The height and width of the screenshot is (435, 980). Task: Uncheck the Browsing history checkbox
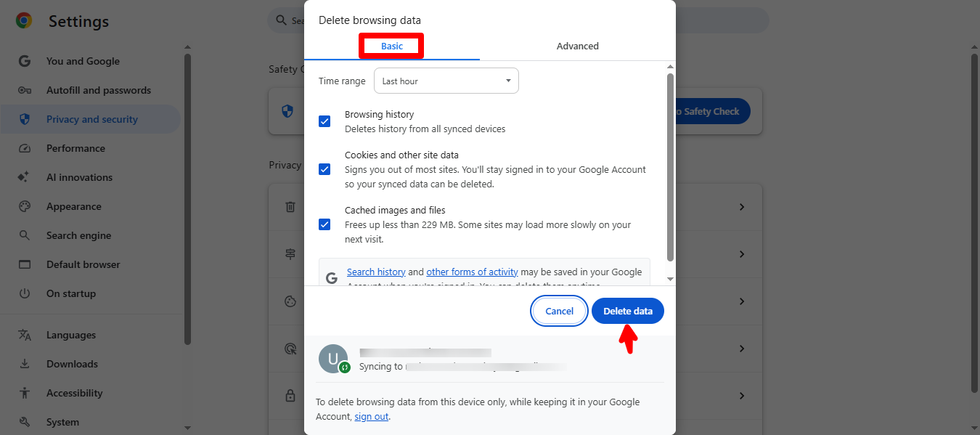(x=324, y=121)
